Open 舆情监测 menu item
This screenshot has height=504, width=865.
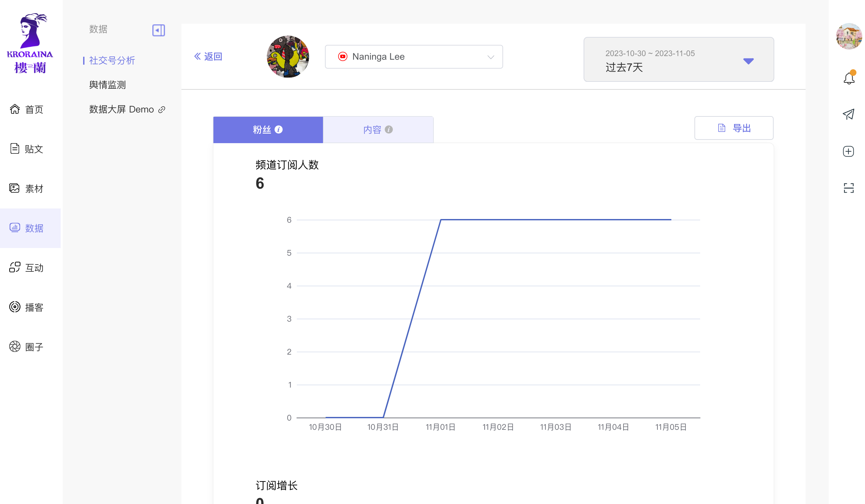pyautogui.click(x=108, y=85)
